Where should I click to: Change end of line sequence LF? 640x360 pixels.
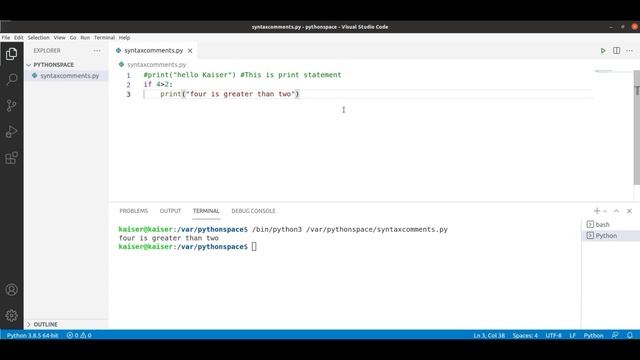tap(573, 335)
